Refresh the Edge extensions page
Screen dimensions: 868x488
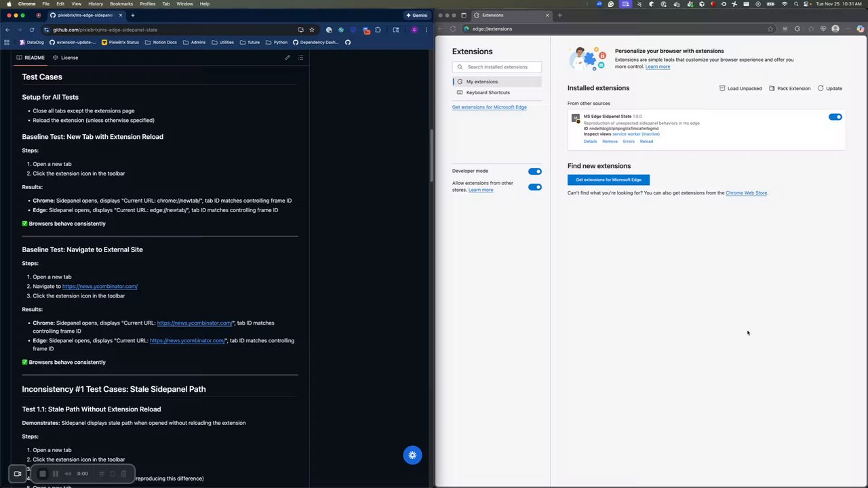[x=452, y=29]
